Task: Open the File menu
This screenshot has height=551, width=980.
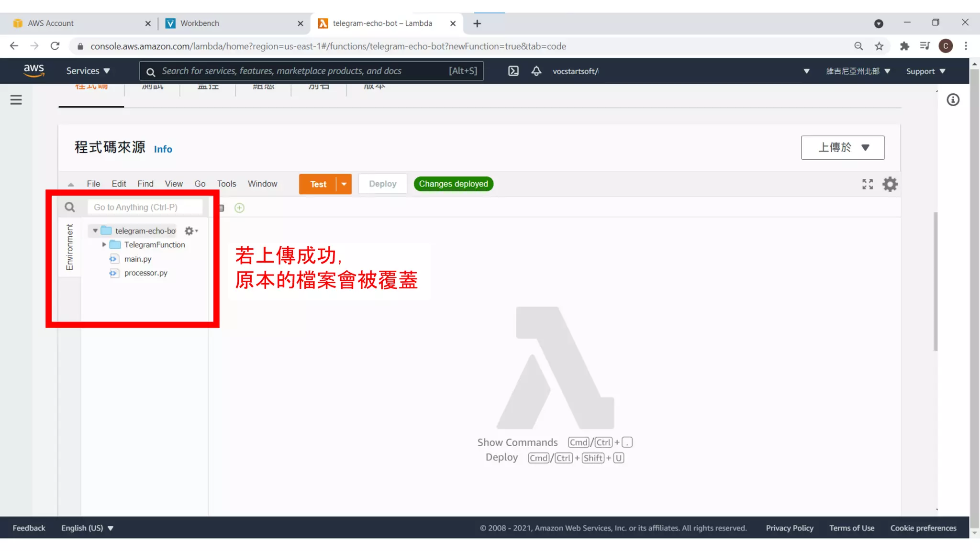Action: [x=93, y=184]
